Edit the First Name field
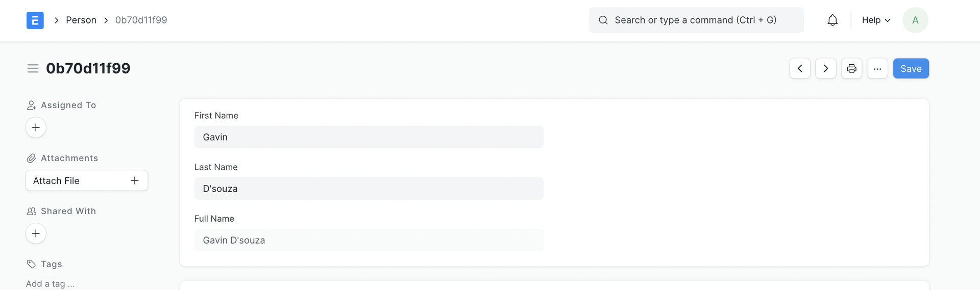 click(x=369, y=137)
